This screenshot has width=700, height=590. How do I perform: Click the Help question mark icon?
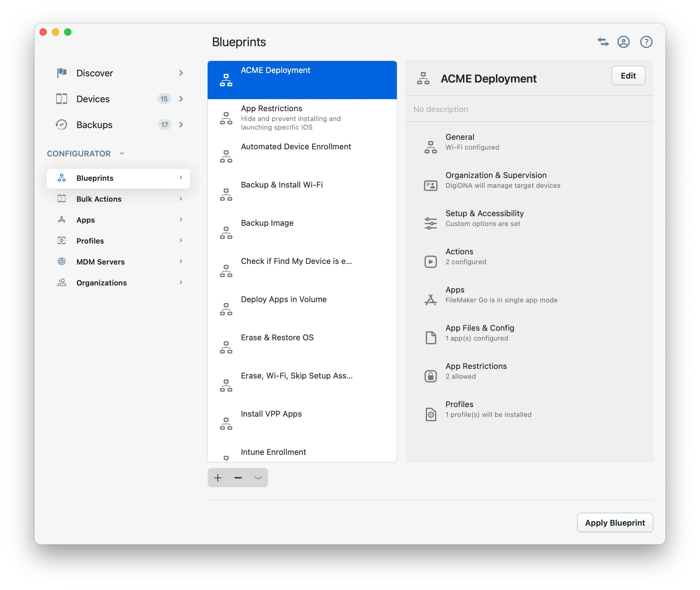click(646, 42)
